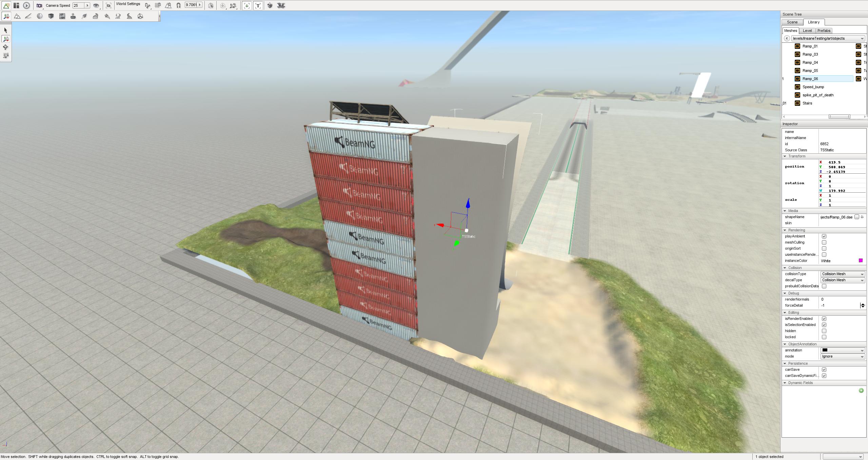Open the collisionType Collision Mesh dropdown
Screen dimensions: 868x460
coord(843,274)
